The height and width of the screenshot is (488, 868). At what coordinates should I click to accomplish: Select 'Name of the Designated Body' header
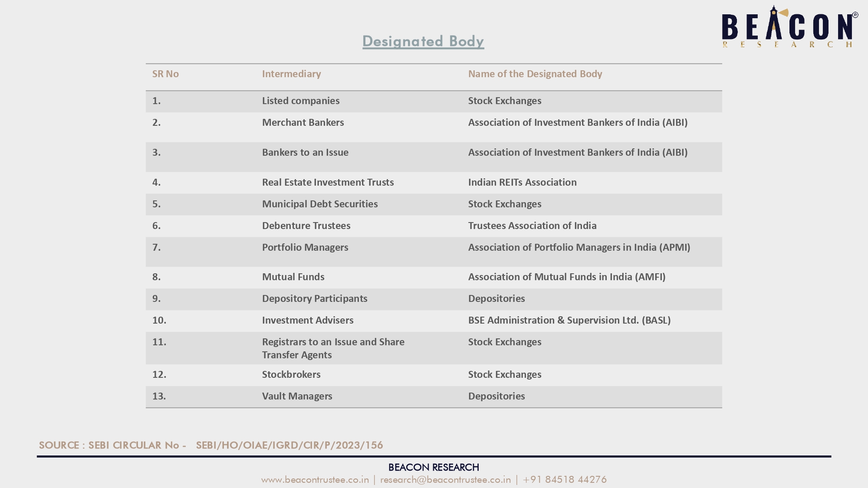(535, 74)
